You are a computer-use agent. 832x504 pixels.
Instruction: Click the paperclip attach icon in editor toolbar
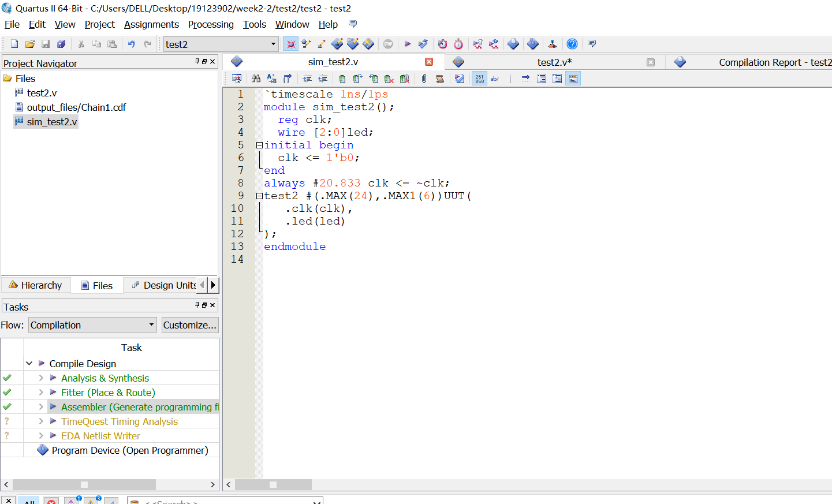point(424,79)
